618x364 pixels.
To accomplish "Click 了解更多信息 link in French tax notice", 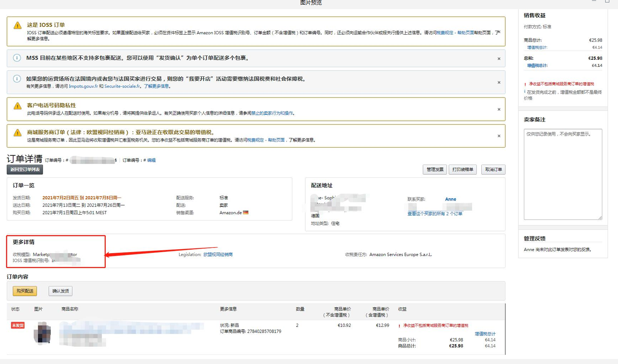I will coord(156,86).
